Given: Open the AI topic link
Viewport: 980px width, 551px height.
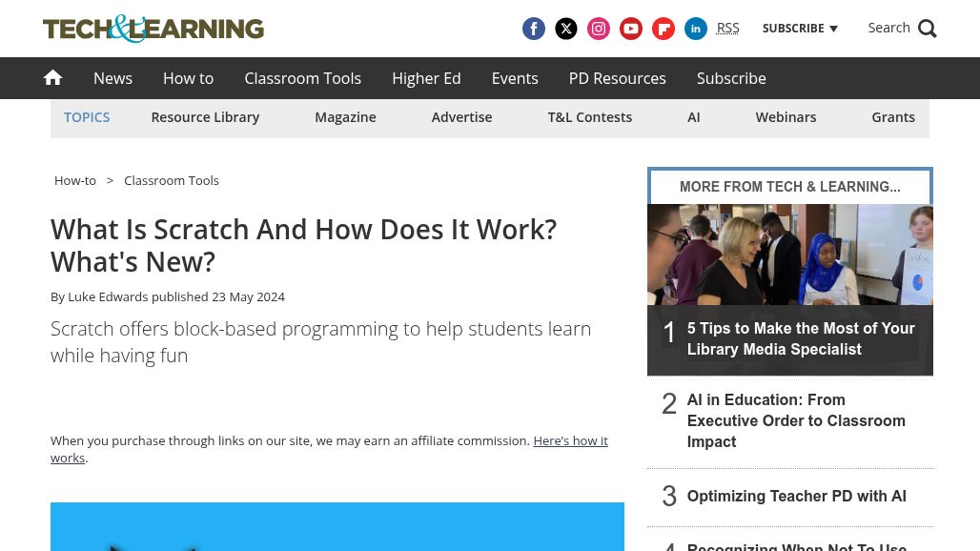Looking at the screenshot, I should pos(694,117).
